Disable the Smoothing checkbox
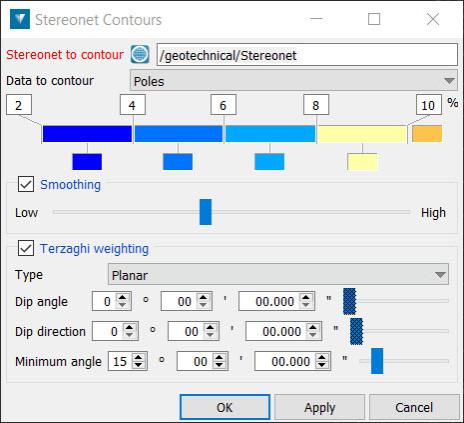This screenshot has height=423, width=464. point(26,184)
